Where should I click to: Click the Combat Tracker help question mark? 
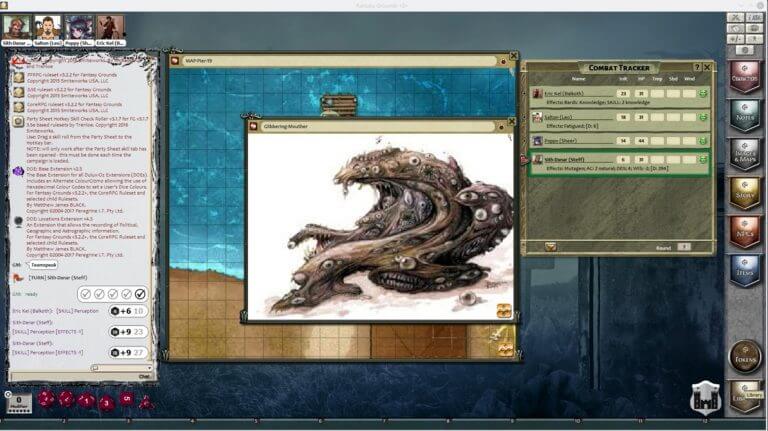[x=697, y=67]
